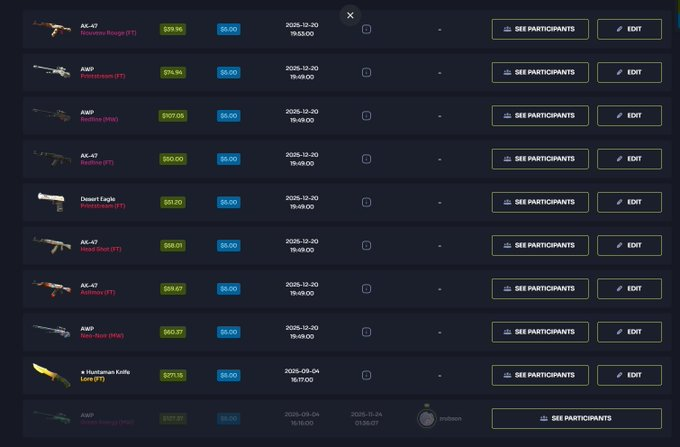This screenshot has width=680, height=447.
Task: Close the panel with the X button
Action: (350, 16)
